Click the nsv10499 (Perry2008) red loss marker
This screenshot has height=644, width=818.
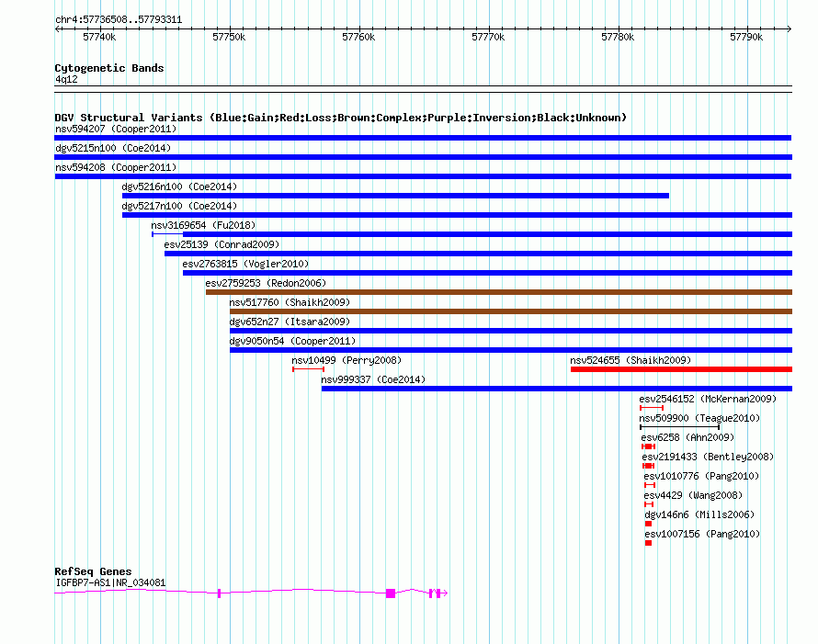click(308, 369)
